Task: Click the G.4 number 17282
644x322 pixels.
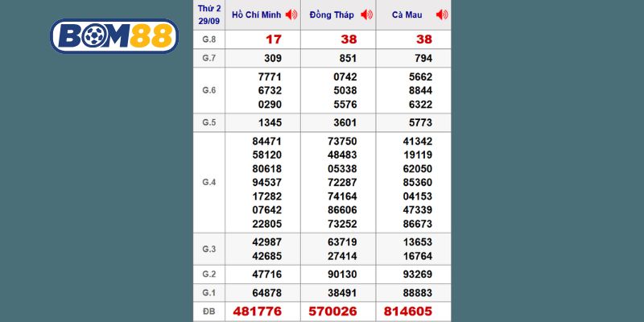Action: tap(267, 196)
